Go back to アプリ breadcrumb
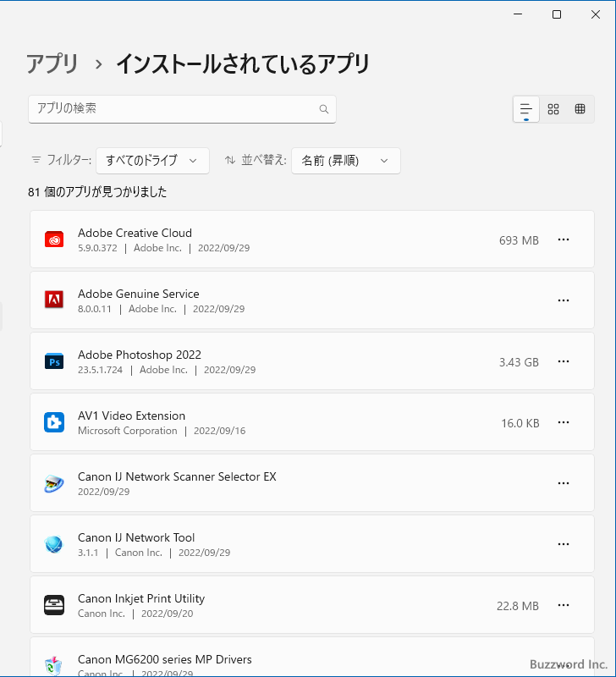Image resolution: width=616 pixels, height=677 pixels. 52,64
